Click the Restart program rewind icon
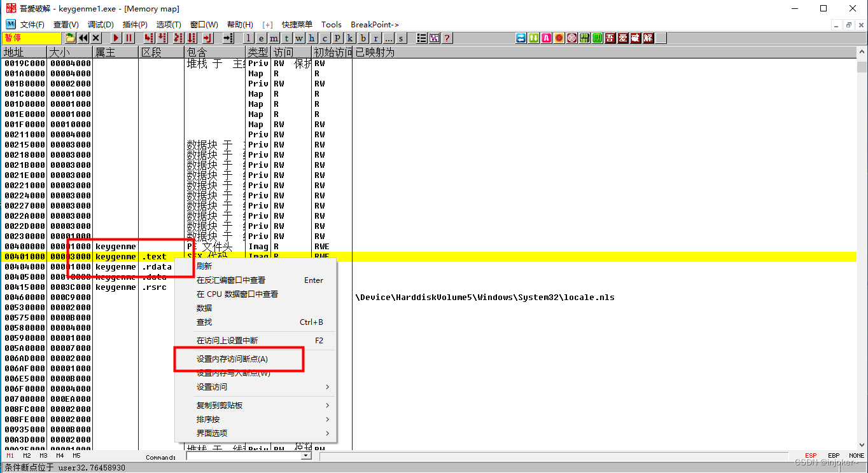Image resolution: width=868 pixels, height=473 pixels. 83,38
